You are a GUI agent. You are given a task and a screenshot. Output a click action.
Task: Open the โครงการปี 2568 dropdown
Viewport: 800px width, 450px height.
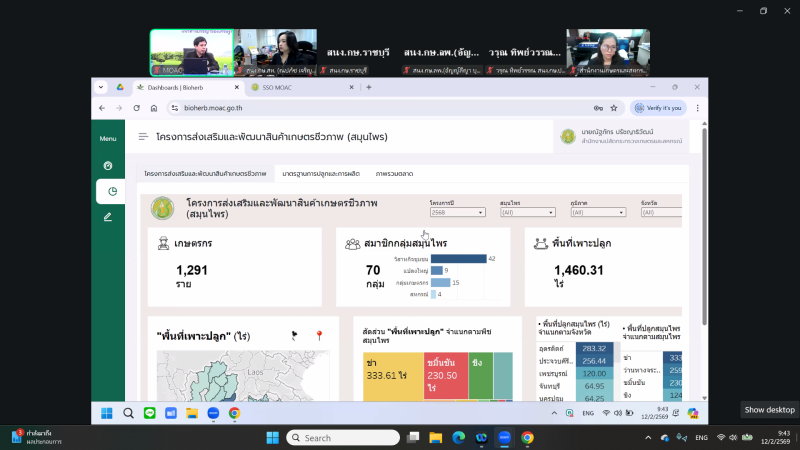click(x=457, y=212)
